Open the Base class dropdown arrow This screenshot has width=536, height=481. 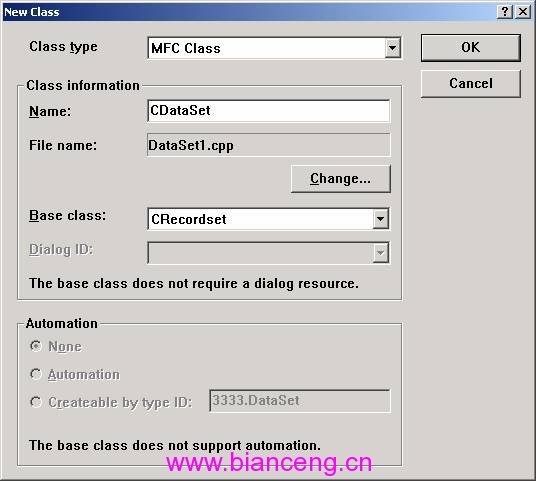point(380,219)
